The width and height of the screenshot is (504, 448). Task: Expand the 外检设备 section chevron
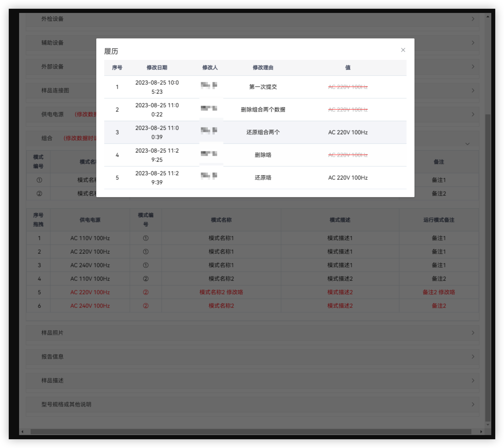tap(473, 19)
